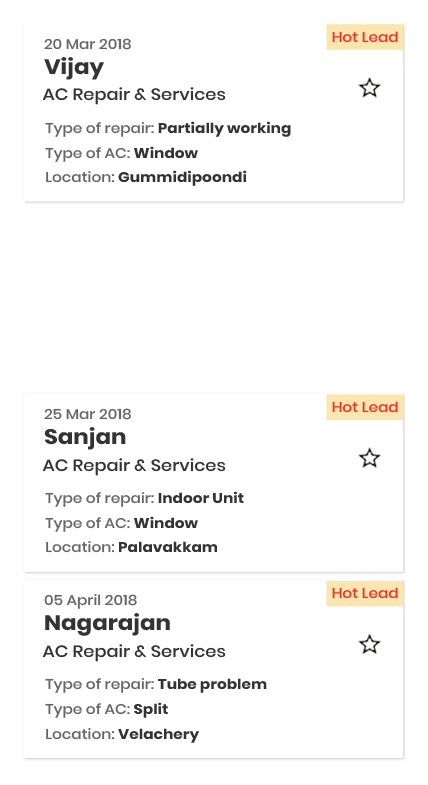
Task: Click Gummidipoondi location text
Action: click(x=182, y=177)
